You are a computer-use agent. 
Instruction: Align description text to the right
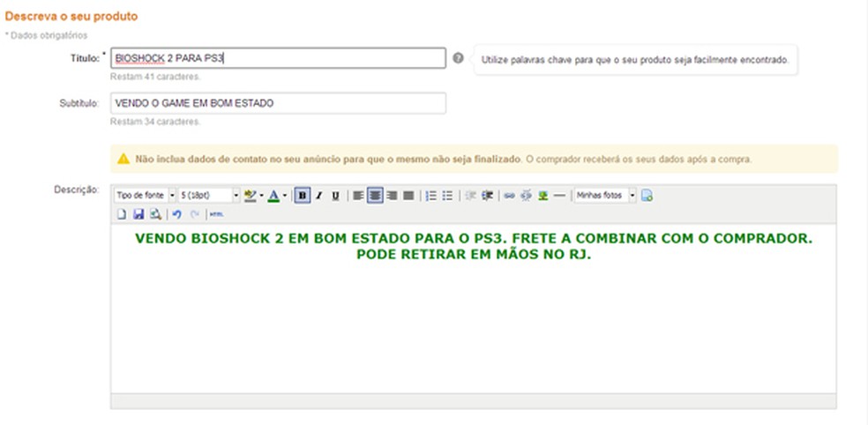tap(392, 196)
